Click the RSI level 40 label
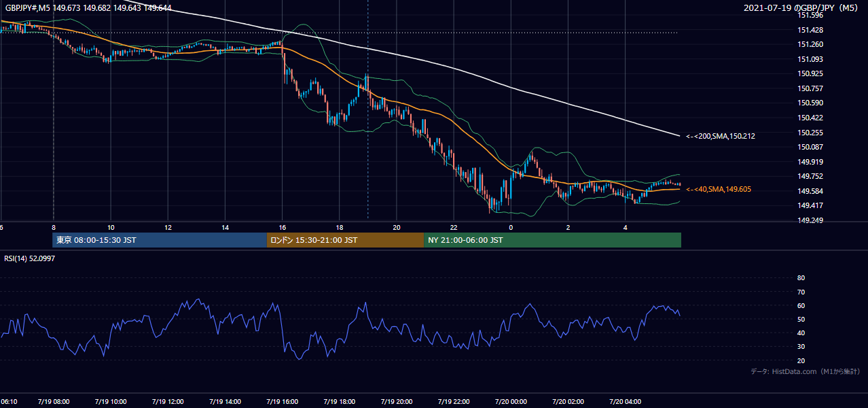This screenshot has height=408, width=868. (801, 333)
